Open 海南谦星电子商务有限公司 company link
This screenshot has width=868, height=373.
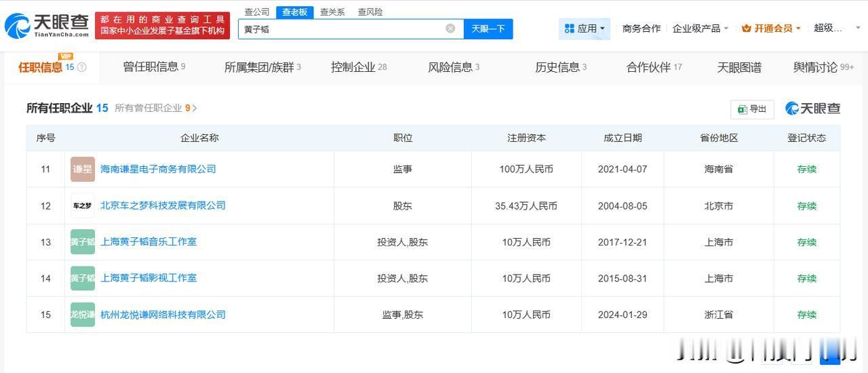pyautogui.click(x=158, y=169)
